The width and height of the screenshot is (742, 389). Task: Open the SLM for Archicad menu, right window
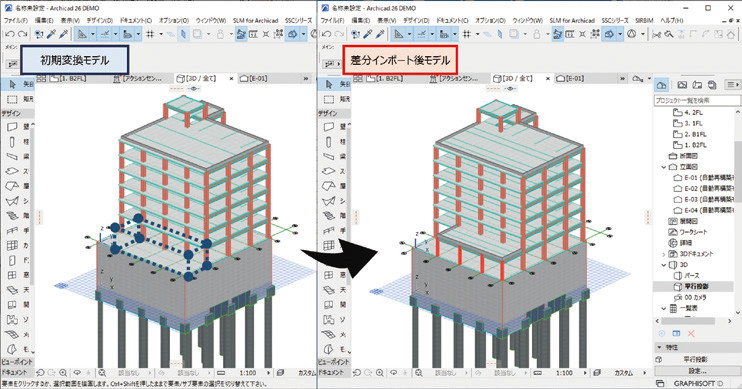(x=572, y=21)
